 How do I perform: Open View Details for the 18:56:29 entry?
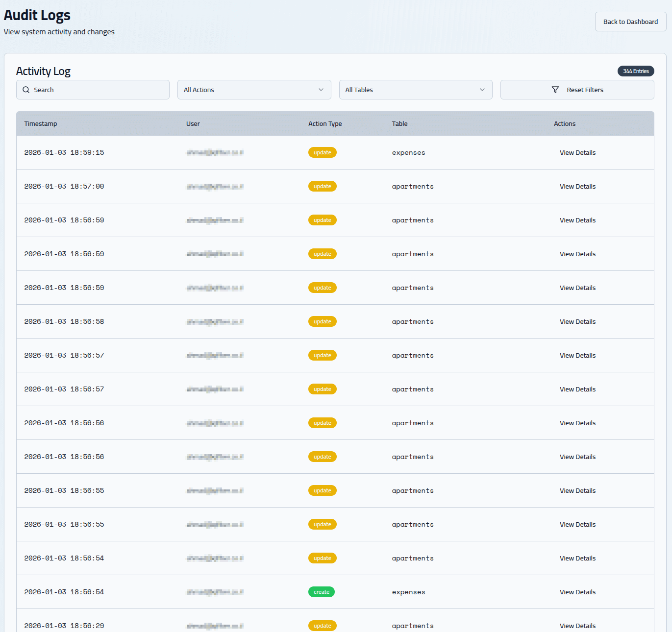(x=577, y=626)
